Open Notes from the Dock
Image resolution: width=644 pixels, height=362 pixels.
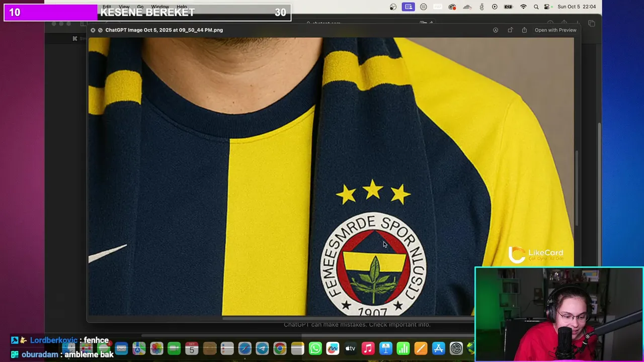[x=297, y=348]
